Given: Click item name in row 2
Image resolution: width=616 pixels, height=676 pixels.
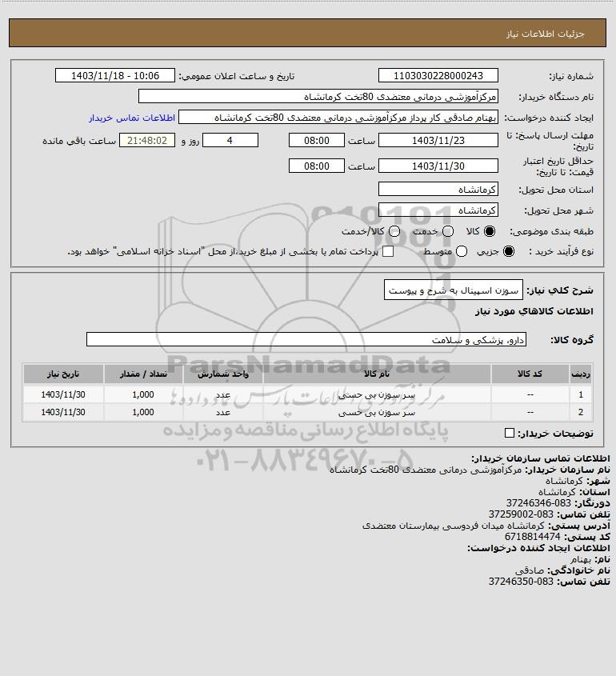Looking at the screenshot, I should [377, 413].
